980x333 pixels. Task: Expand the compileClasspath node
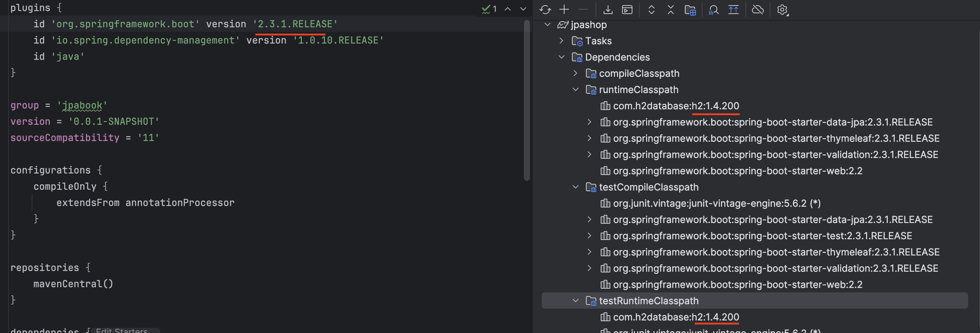pyautogui.click(x=576, y=73)
